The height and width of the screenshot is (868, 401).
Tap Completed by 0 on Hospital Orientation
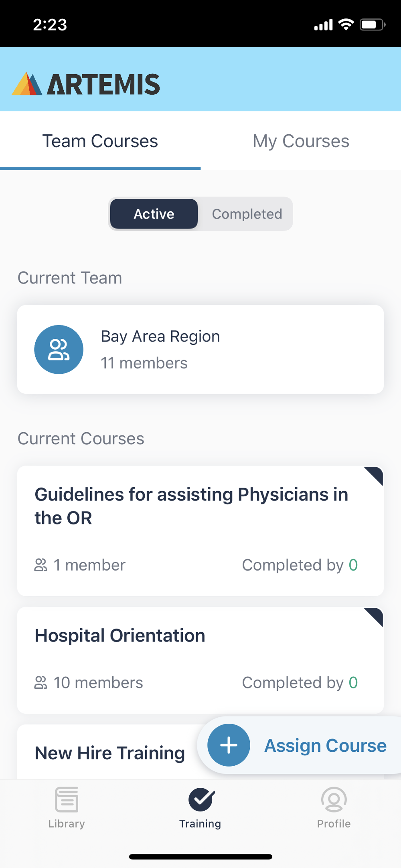(x=300, y=682)
